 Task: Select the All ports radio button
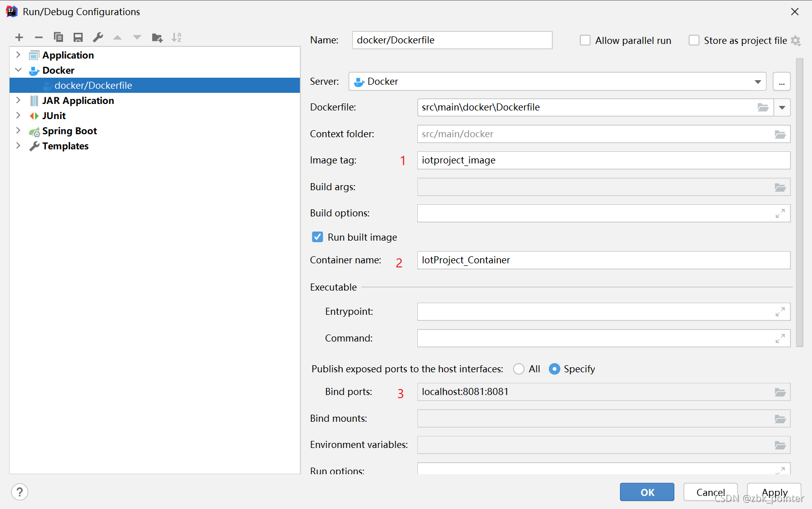[x=519, y=369]
